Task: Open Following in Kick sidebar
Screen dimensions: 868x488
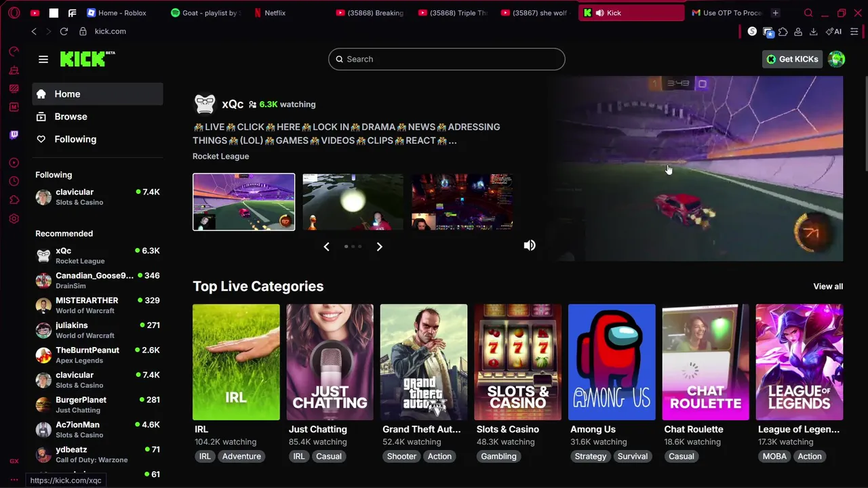Action: point(98,139)
